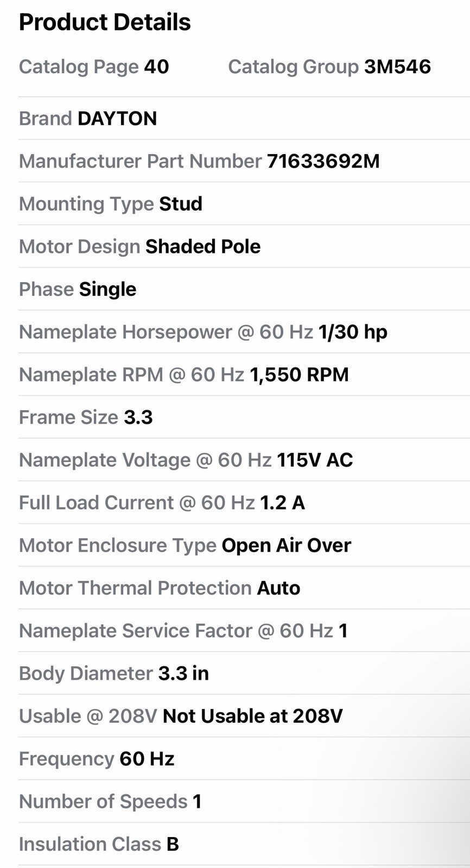
Task: Tap the Frame Size 3.3 row
Action: point(244,417)
